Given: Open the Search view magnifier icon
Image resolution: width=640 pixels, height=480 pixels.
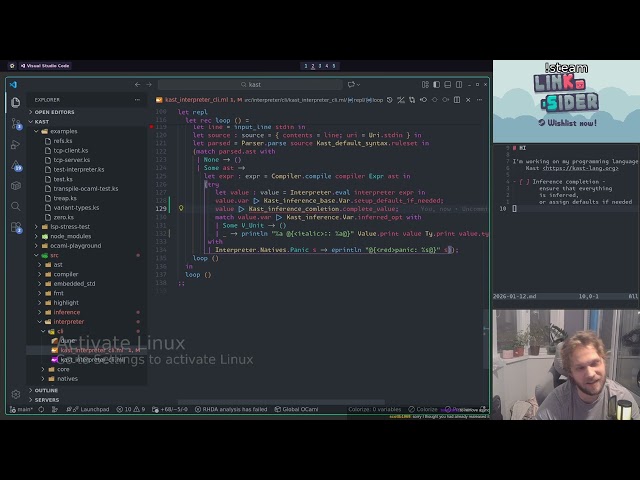Looking at the screenshot, I should pos(16,206).
